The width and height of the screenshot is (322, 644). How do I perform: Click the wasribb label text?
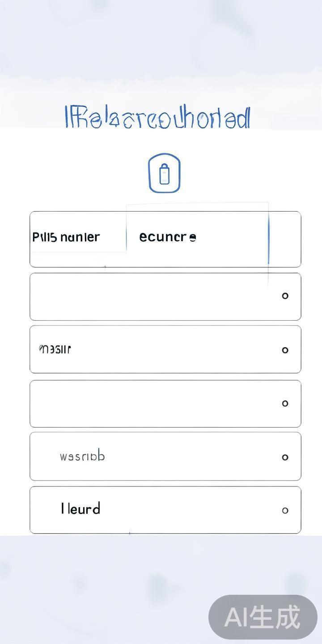pos(82,457)
